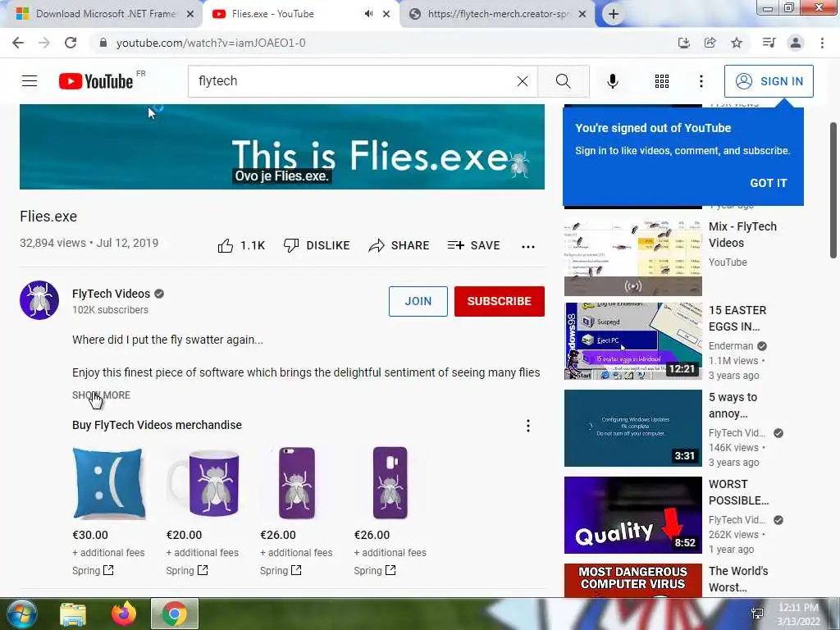The width and height of the screenshot is (840, 630).
Task: Open the purple fly mug product
Action: coord(203,483)
